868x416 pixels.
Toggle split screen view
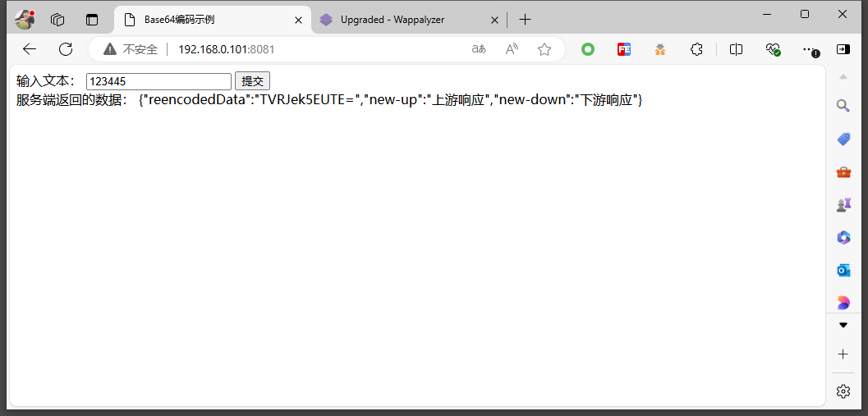[x=736, y=49]
